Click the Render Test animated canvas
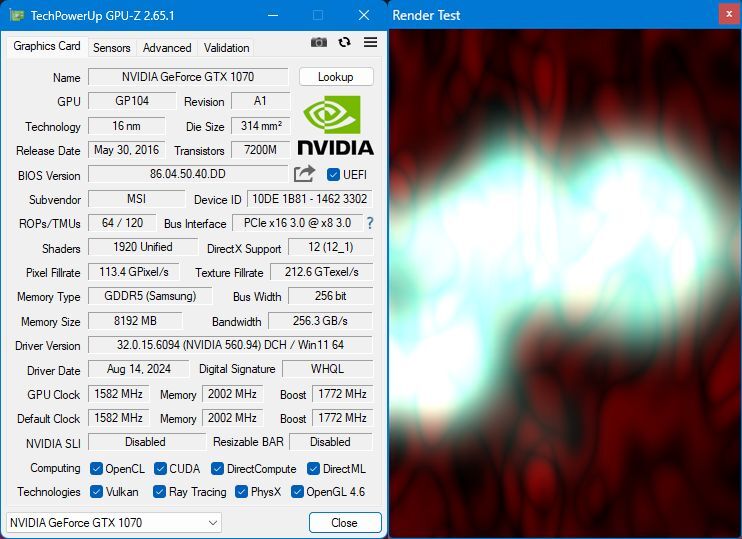Screen dimensions: 742x539 click(565, 283)
